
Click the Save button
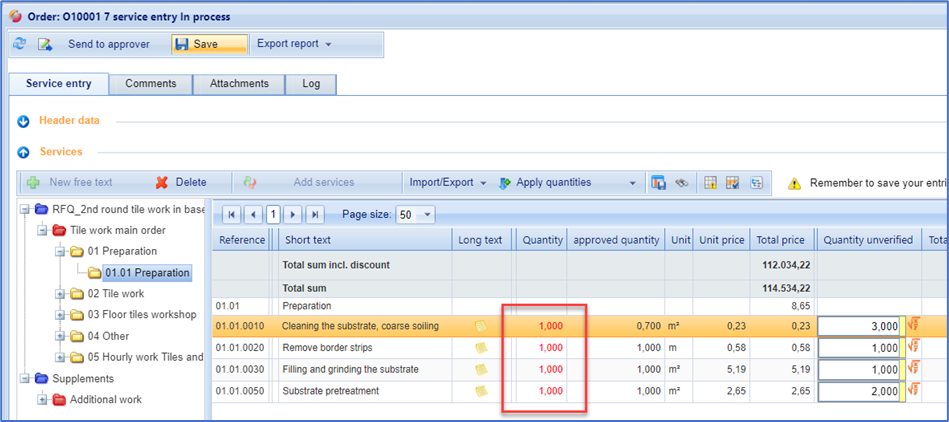click(x=209, y=44)
